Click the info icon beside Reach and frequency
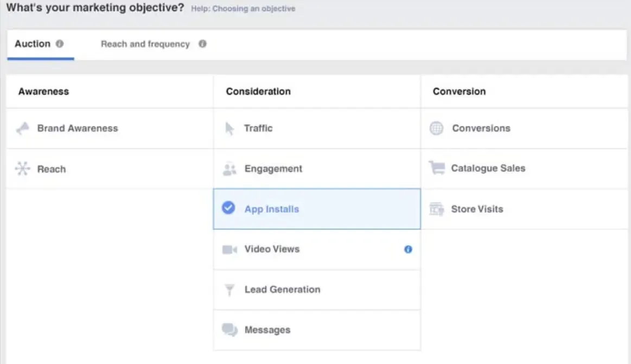The height and width of the screenshot is (364, 631). pyautogui.click(x=201, y=44)
